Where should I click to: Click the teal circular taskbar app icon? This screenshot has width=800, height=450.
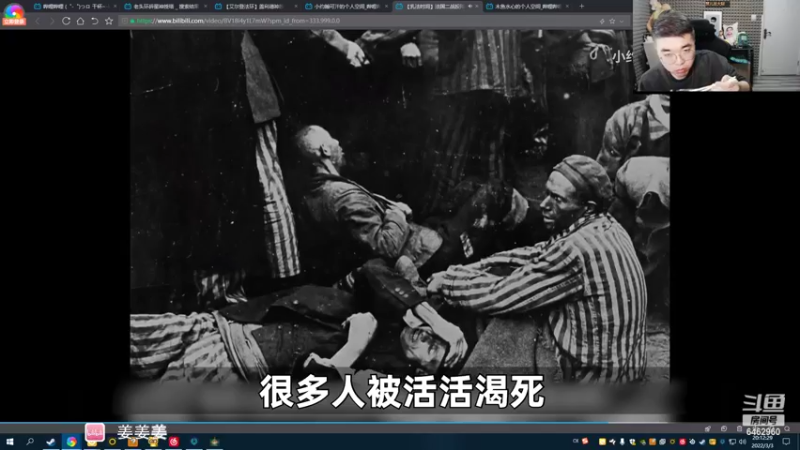tap(194, 441)
